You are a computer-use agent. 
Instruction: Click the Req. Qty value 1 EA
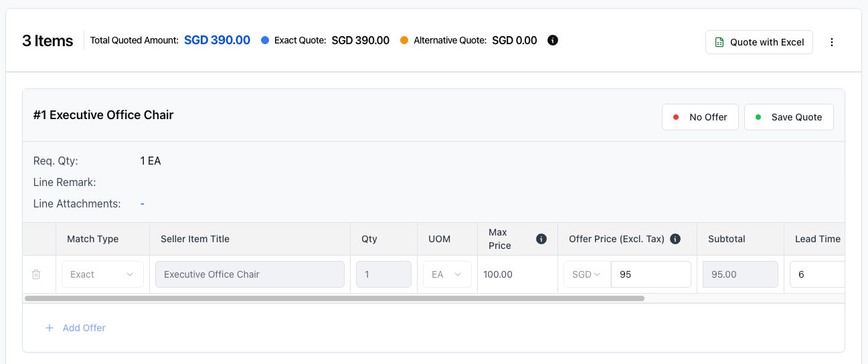151,161
